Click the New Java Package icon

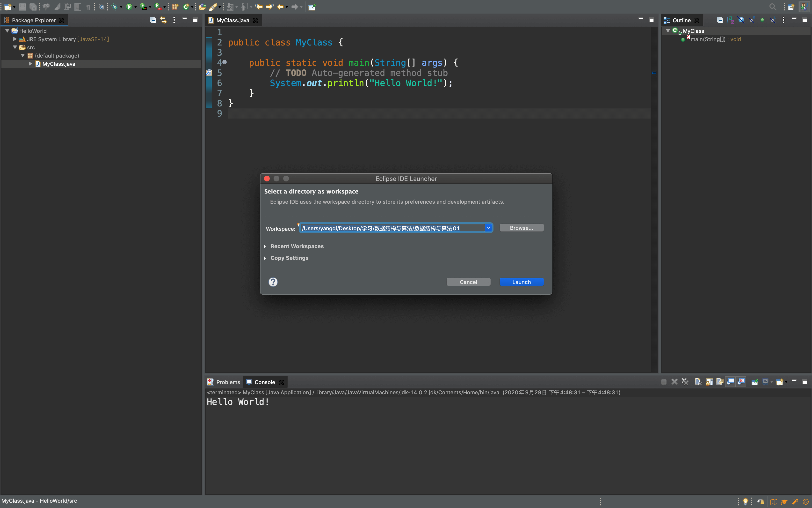tap(175, 7)
